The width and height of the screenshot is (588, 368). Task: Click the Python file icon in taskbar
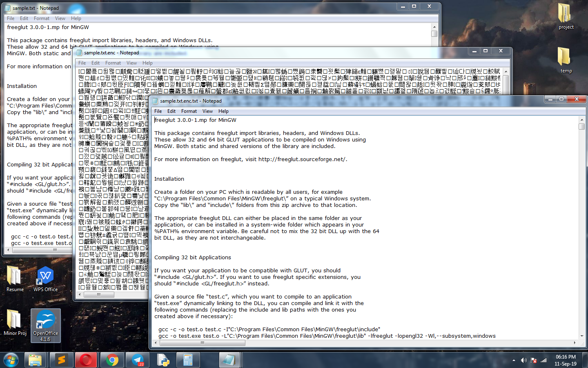[163, 360]
